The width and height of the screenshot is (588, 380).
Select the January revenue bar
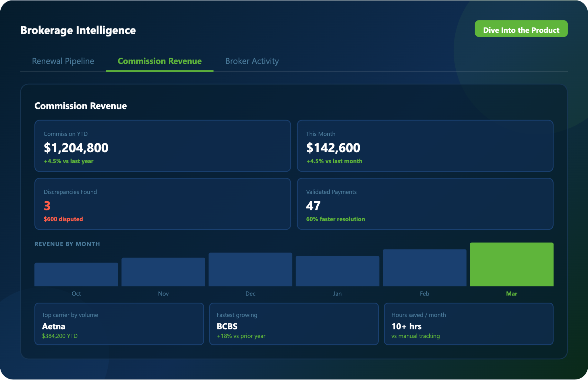tap(337, 271)
